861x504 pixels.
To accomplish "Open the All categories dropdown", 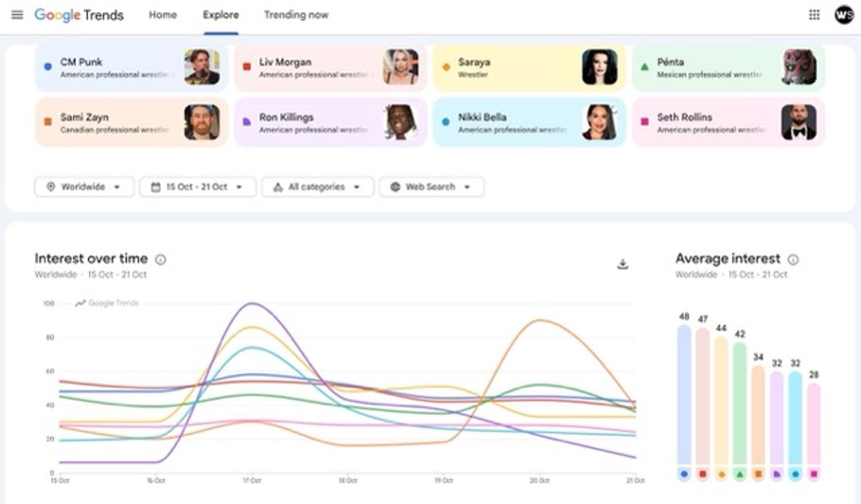I will click(x=318, y=187).
